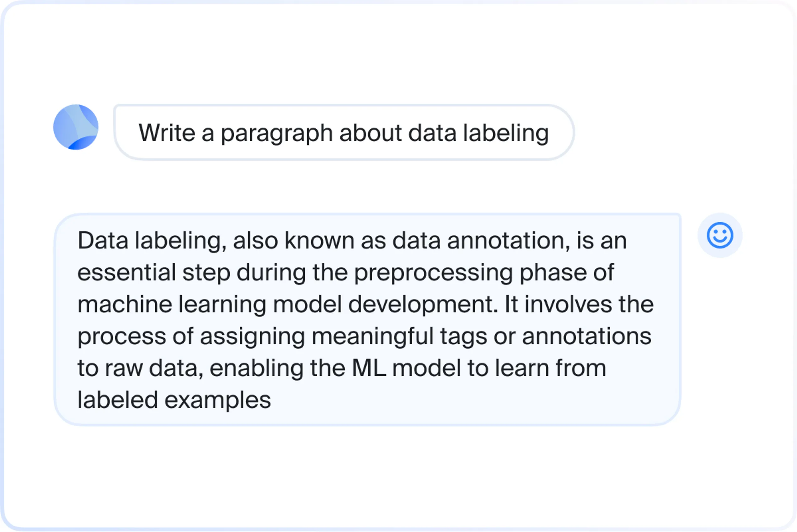Screen dimensions: 797x532
Task: Click 'machine learning' in the response text
Action: point(172,305)
